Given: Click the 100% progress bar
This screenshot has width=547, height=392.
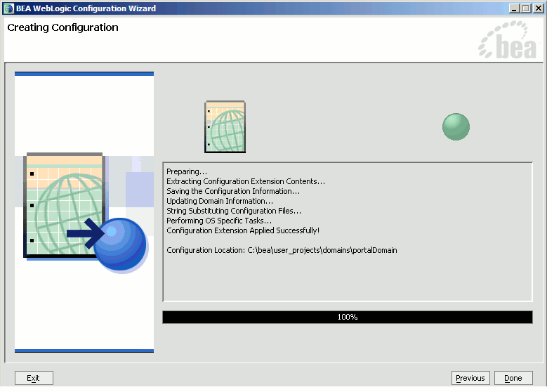Looking at the screenshot, I should click(x=348, y=317).
